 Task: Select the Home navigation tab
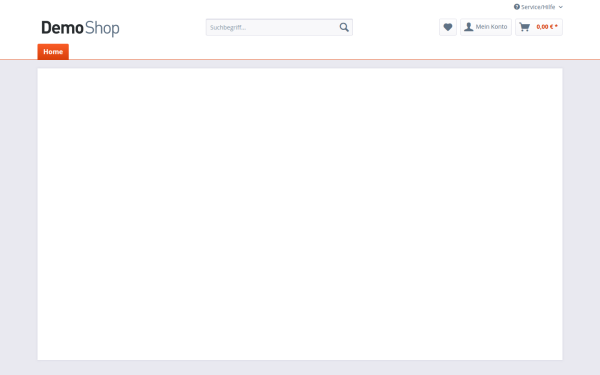[53, 52]
